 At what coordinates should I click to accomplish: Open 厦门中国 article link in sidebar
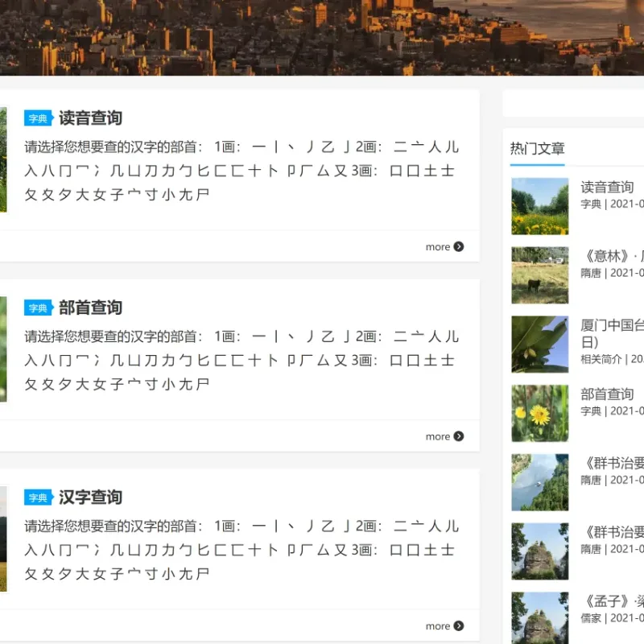613,333
